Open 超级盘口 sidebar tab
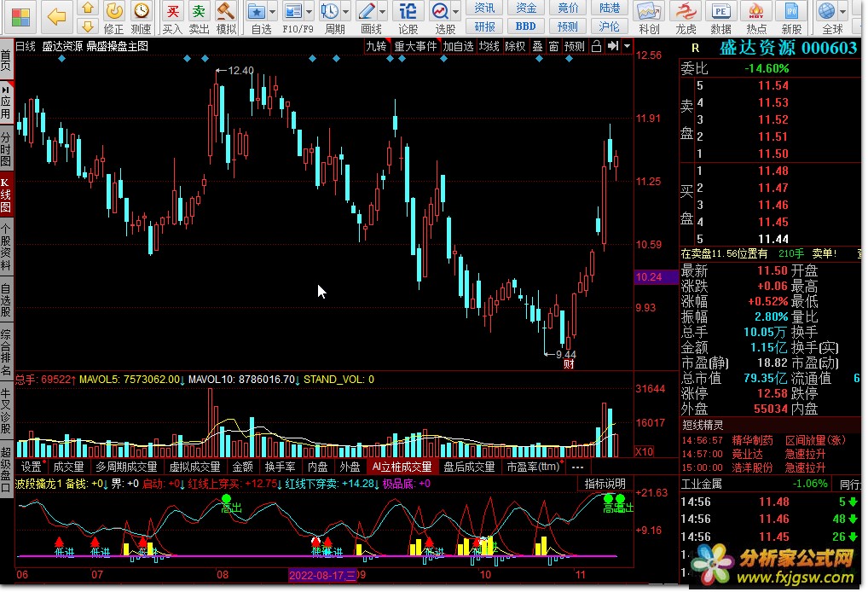Viewport: 868px width, 592px height. (6, 468)
